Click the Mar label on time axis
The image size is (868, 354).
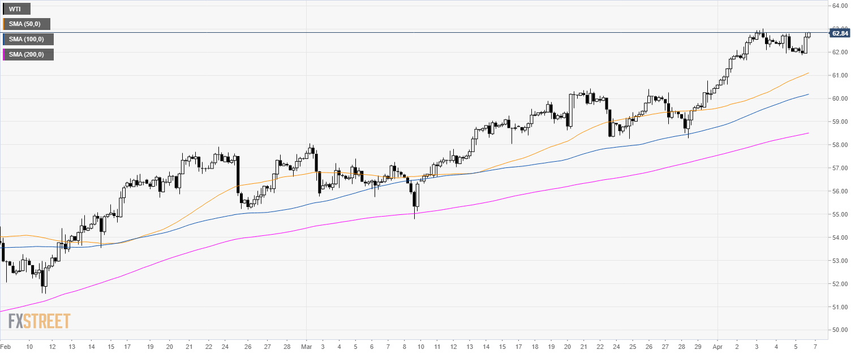click(306, 346)
